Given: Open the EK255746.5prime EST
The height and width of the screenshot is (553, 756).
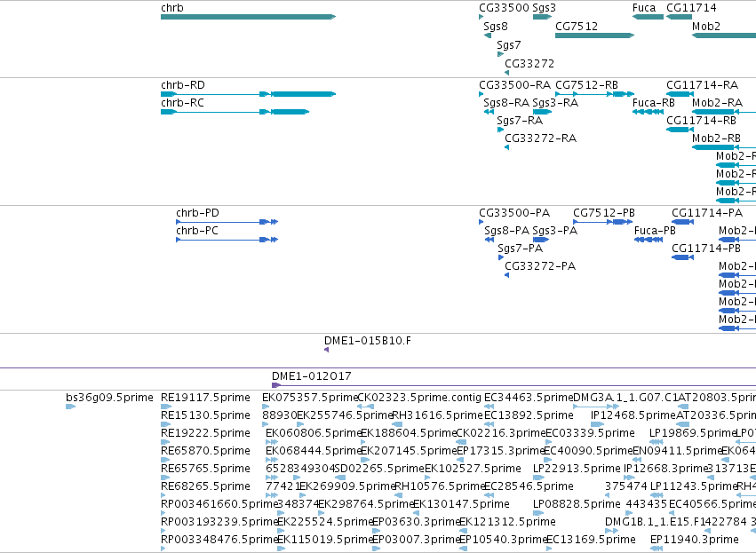Looking at the screenshot, I should click(300, 424).
